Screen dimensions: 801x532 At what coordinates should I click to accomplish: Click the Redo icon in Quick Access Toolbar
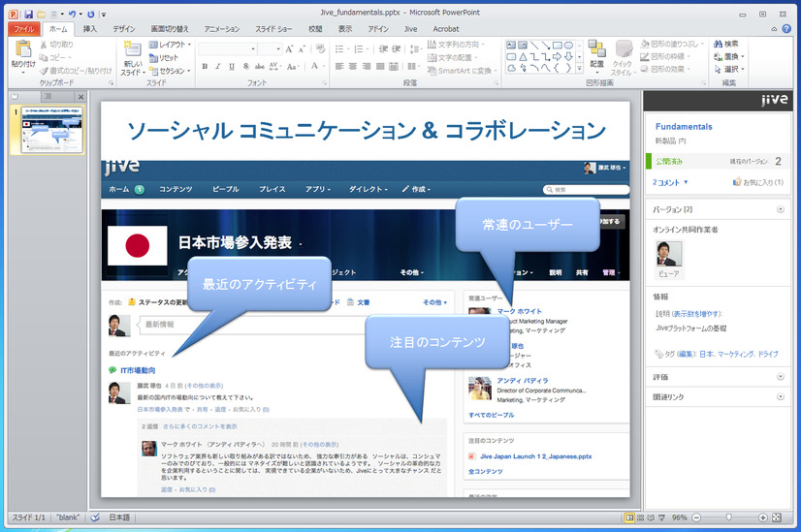[x=90, y=15]
